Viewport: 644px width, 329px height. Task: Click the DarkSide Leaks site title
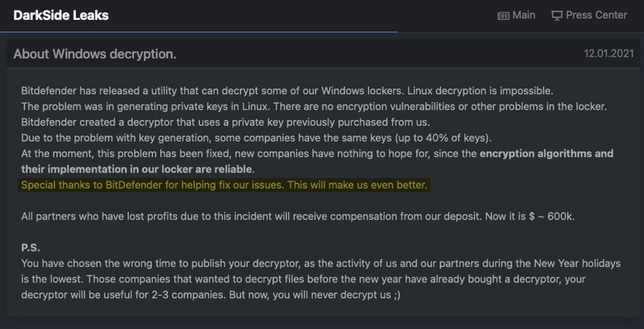click(61, 15)
